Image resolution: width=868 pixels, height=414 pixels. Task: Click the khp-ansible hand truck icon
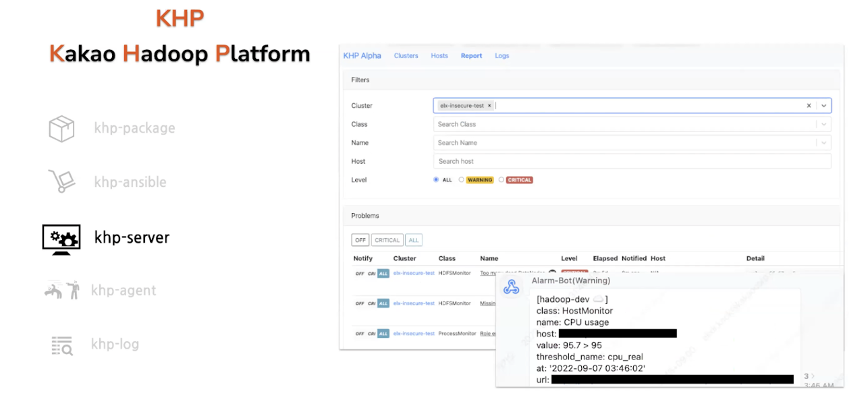[61, 181]
